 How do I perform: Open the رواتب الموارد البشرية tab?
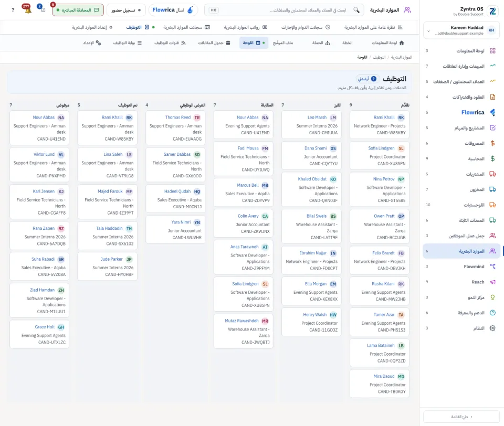click(246, 27)
